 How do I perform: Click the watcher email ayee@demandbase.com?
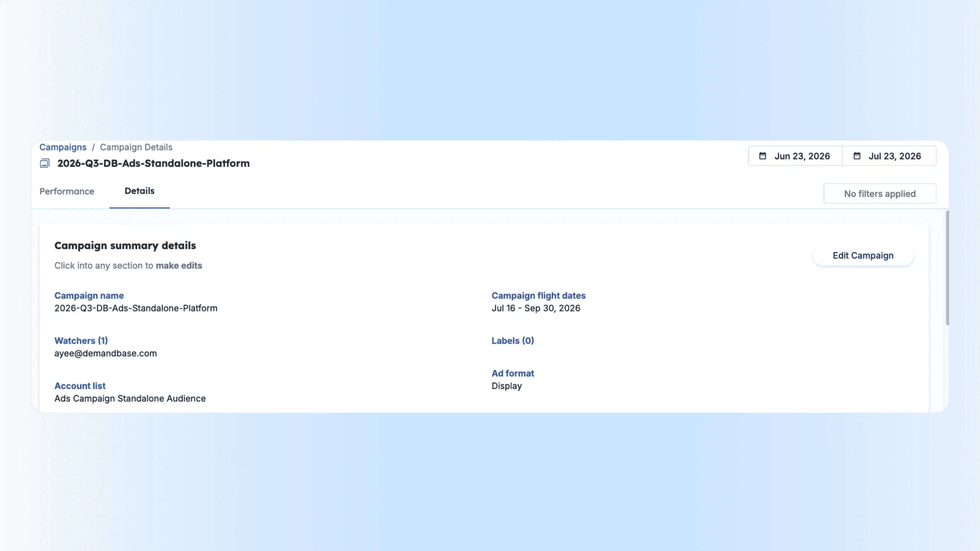[x=105, y=353]
